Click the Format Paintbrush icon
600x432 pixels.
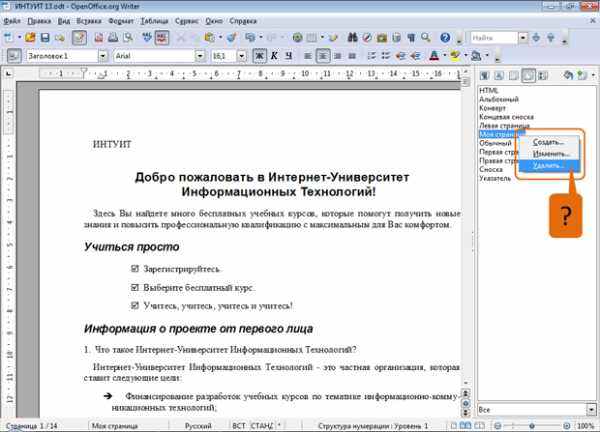coord(232,37)
